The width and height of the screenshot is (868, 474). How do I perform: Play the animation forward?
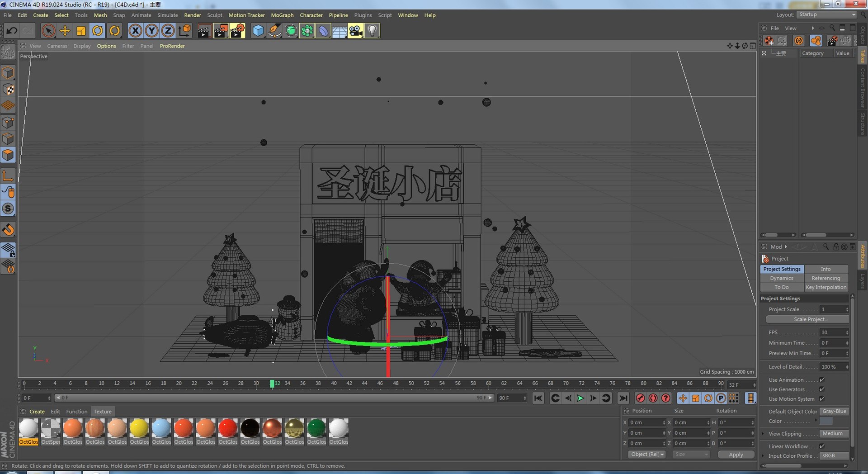[580, 398]
